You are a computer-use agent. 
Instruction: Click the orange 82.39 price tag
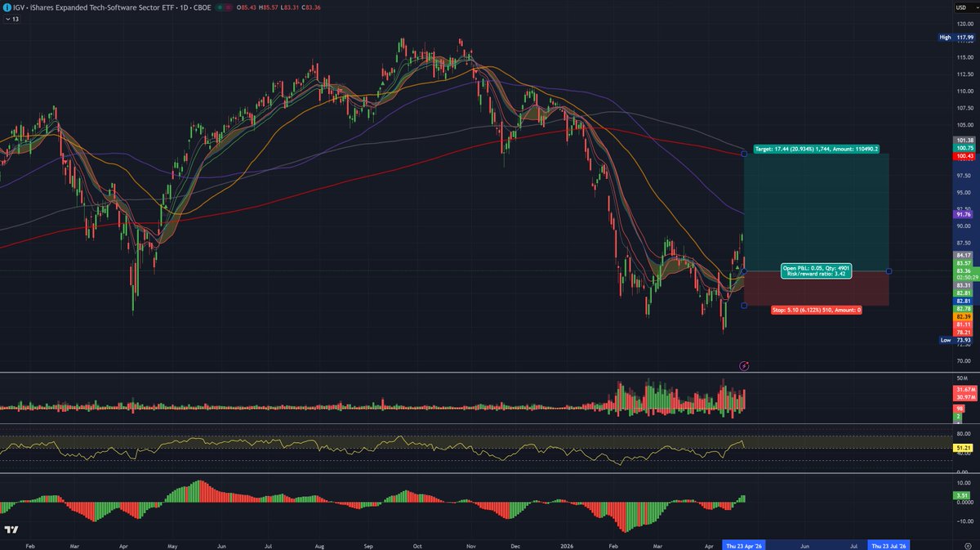pyautogui.click(x=962, y=316)
